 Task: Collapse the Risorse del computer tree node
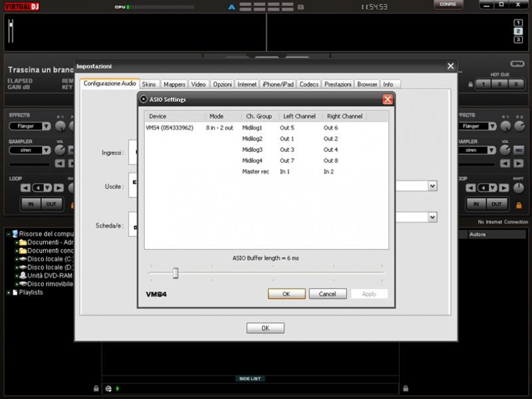(x=9, y=234)
